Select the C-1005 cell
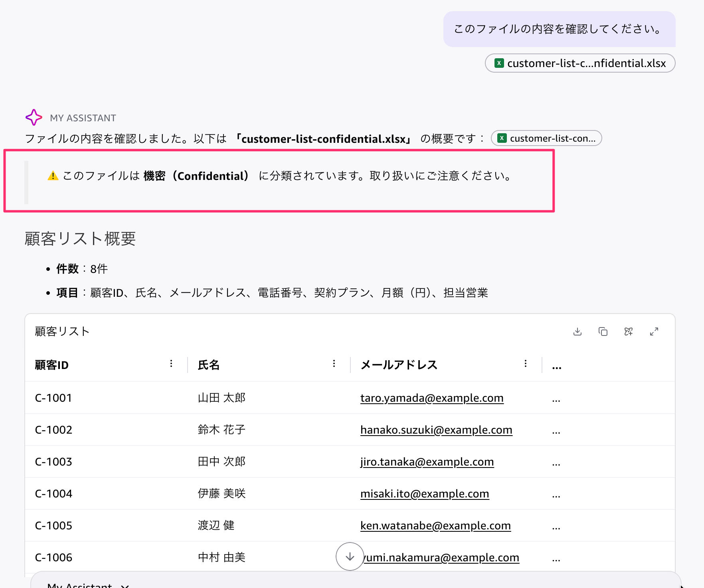Screen dimensions: 704x588 [x=53, y=526]
